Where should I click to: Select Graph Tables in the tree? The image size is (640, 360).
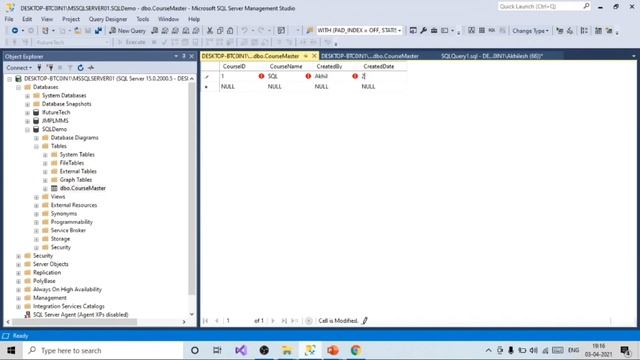pyautogui.click(x=76, y=180)
